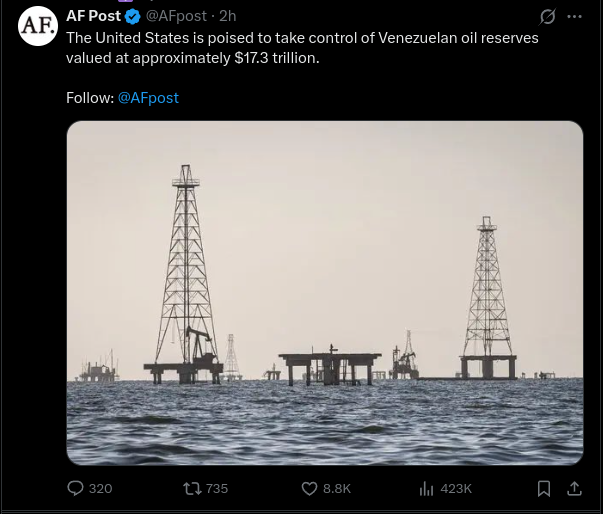Click the reply speech bubble icon
Screen dimensions: 603x514
point(75,488)
